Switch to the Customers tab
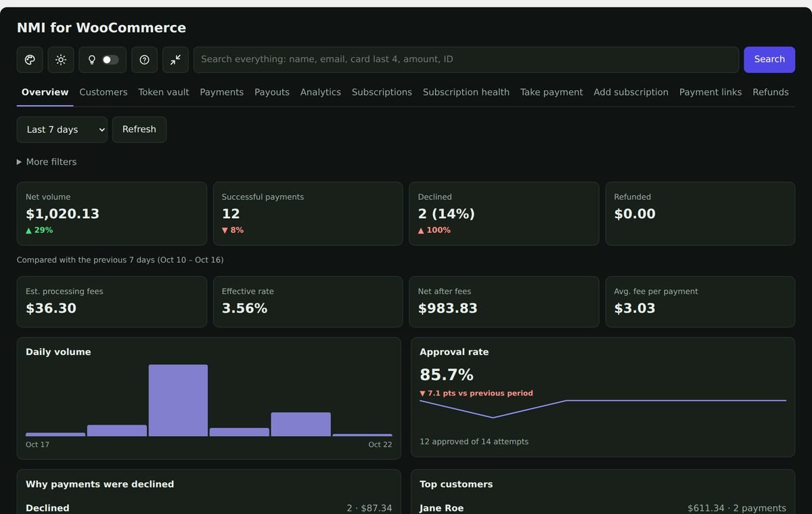The width and height of the screenshot is (812, 514). click(x=104, y=92)
